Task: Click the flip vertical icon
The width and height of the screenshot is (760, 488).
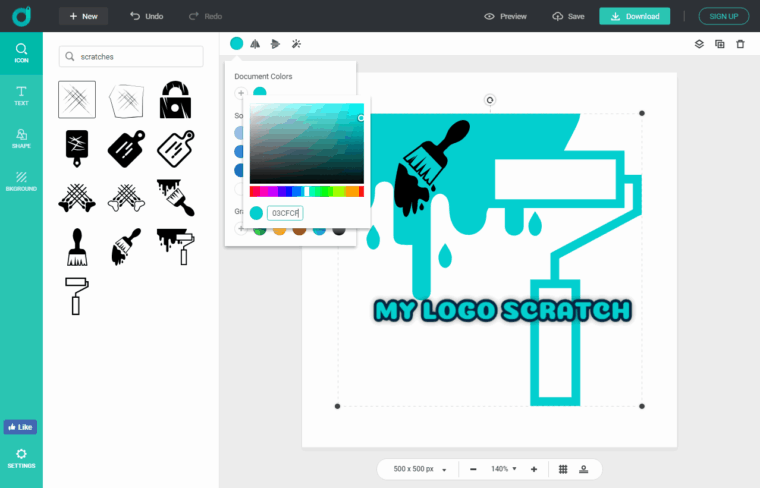Action: [x=275, y=44]
